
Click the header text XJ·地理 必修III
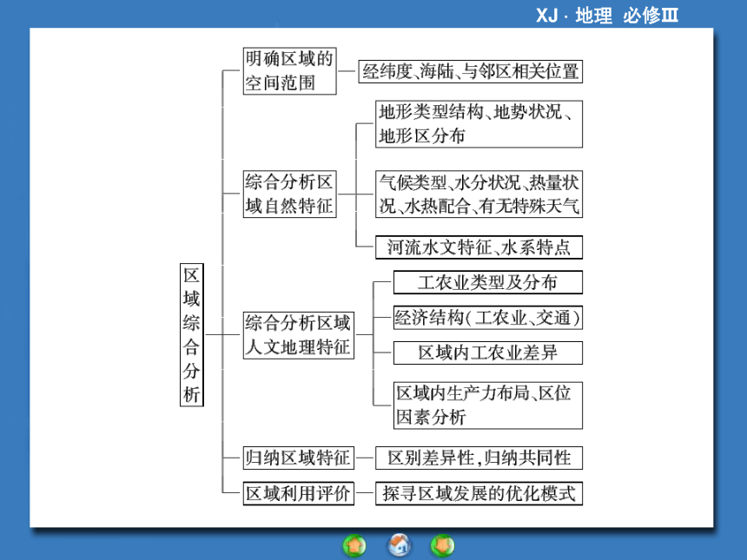pyautogui.click(x=607, y=16)
